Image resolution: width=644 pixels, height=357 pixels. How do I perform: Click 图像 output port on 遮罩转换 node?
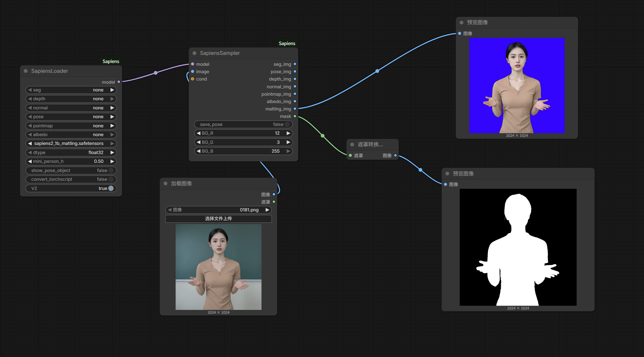[x=395, y=155]
